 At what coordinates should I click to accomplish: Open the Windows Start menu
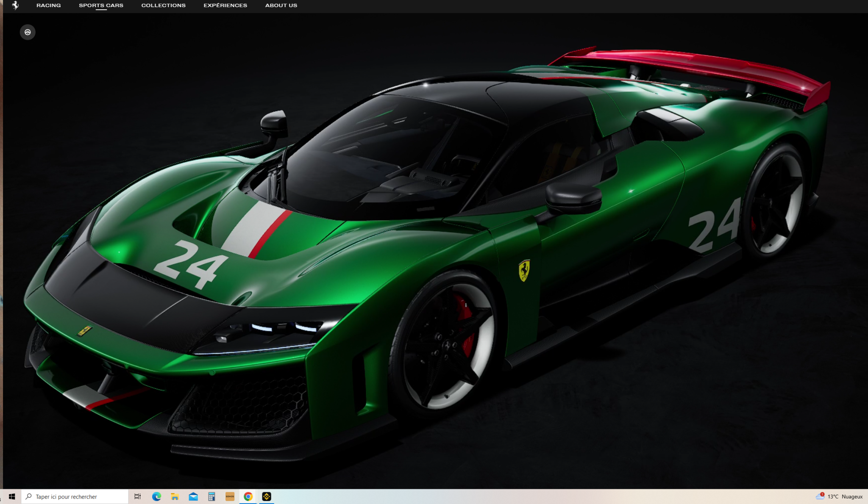coord(11,496)
